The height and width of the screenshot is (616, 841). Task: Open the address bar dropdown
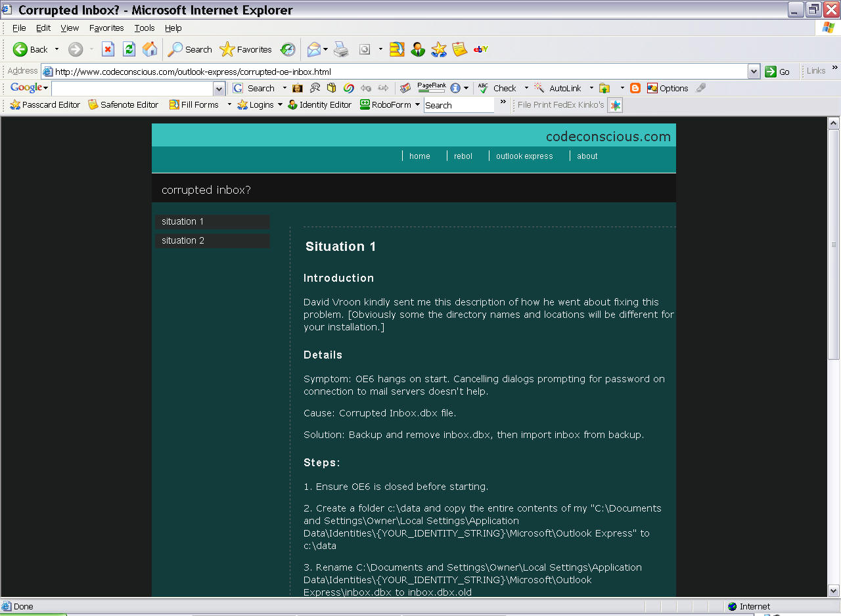[x=754, y=72]
